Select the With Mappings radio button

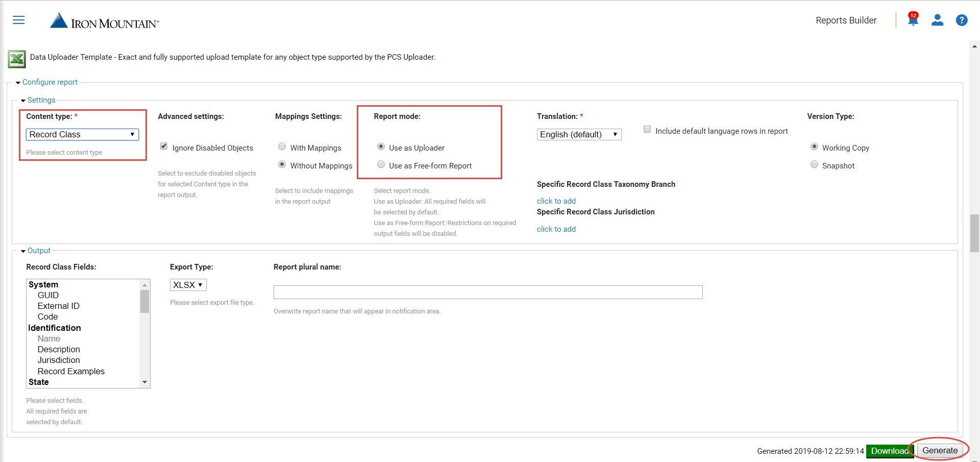(x=282, y=147)
